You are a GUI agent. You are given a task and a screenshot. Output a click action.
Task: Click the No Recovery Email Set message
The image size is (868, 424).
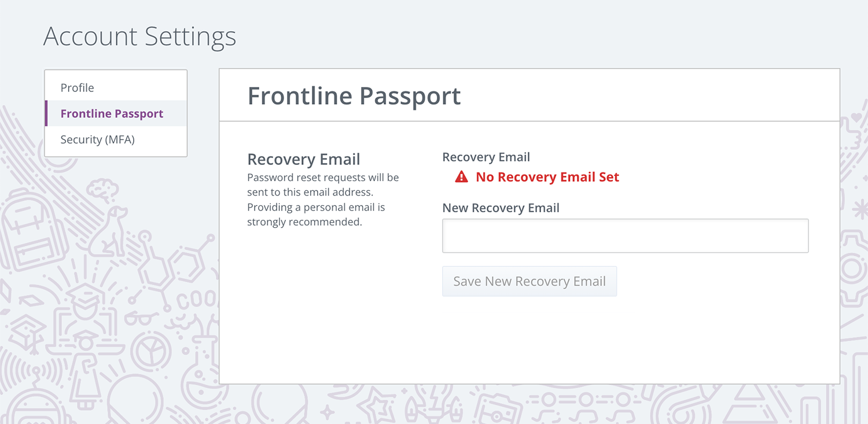click(547, 177)
